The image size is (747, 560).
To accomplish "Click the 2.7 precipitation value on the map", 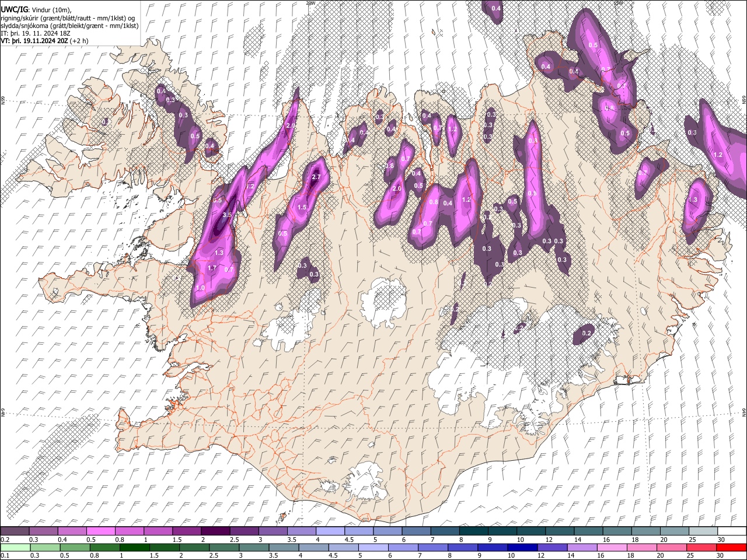I will (317, 177).
